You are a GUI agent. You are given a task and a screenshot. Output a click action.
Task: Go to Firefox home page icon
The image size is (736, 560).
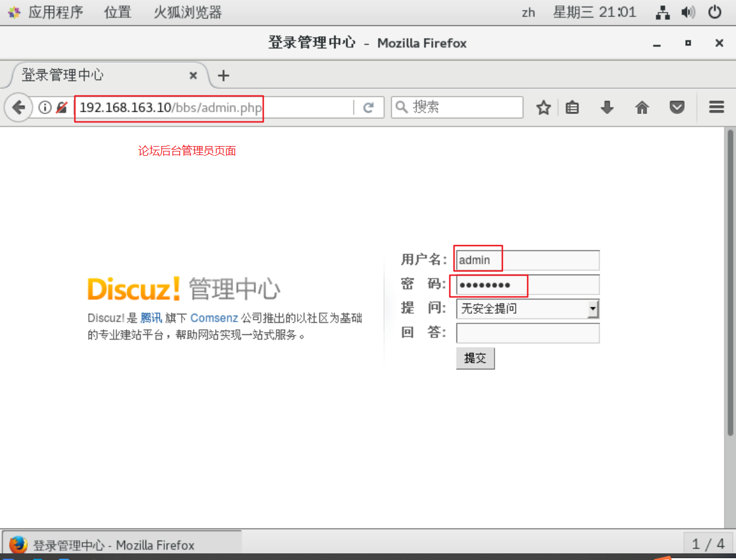pyautogui.click(x=642, y=107)
